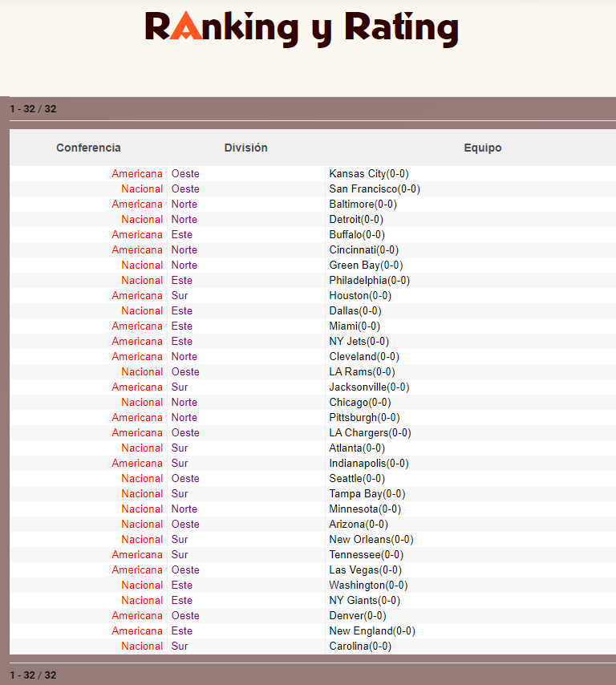This screenshot has width=616, height=685.
Task: Select Cleveland(0-0) team cell
Action: (x=364, y=356)
